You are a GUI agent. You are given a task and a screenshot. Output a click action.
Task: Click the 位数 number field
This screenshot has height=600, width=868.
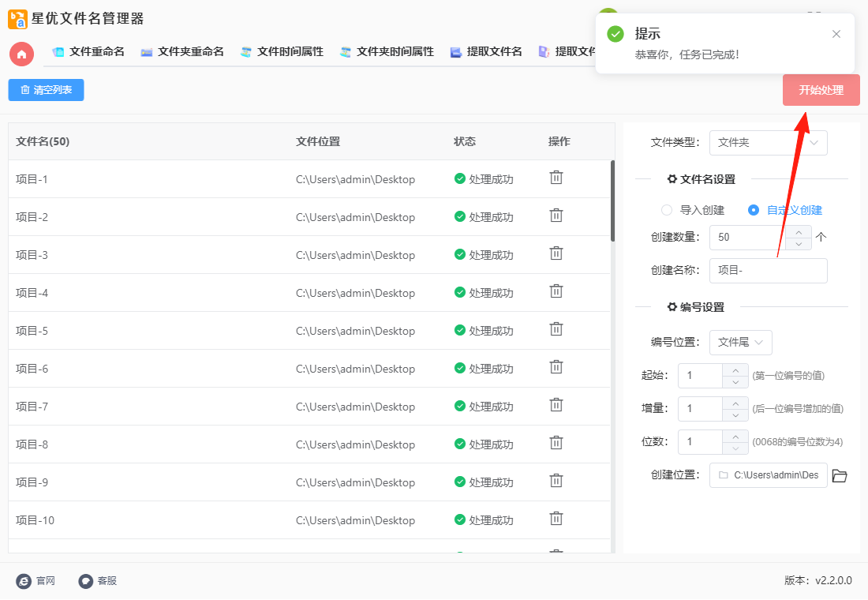pyautogui.click(x=700, y=442)
